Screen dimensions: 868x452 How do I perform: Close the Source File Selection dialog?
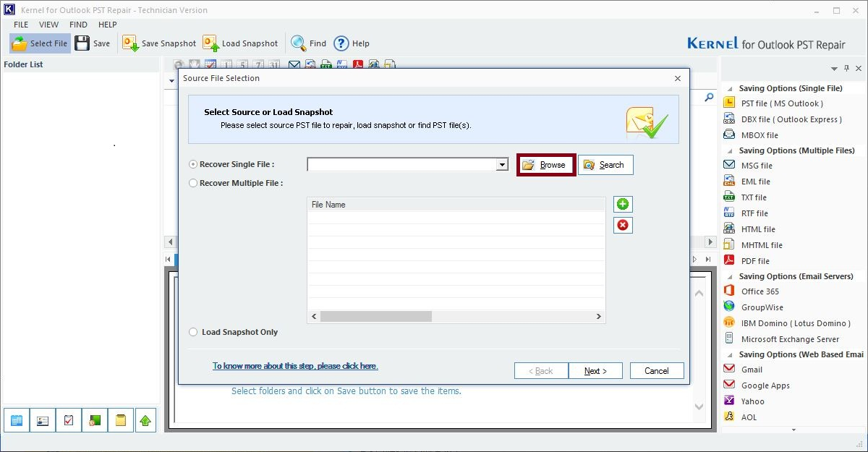[x=678, y=78]
